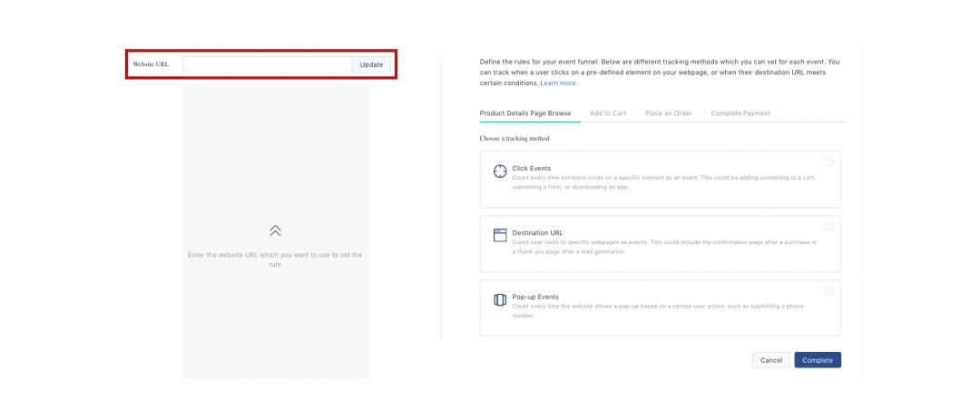
Task: Click the Click Events card title
Action: [x=532, y=169]
